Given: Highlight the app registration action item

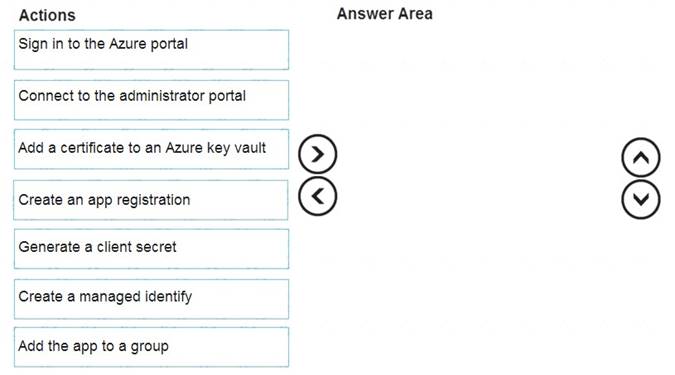Looking at the screenshot, I should pyautogui.click(x=151, y=200).
